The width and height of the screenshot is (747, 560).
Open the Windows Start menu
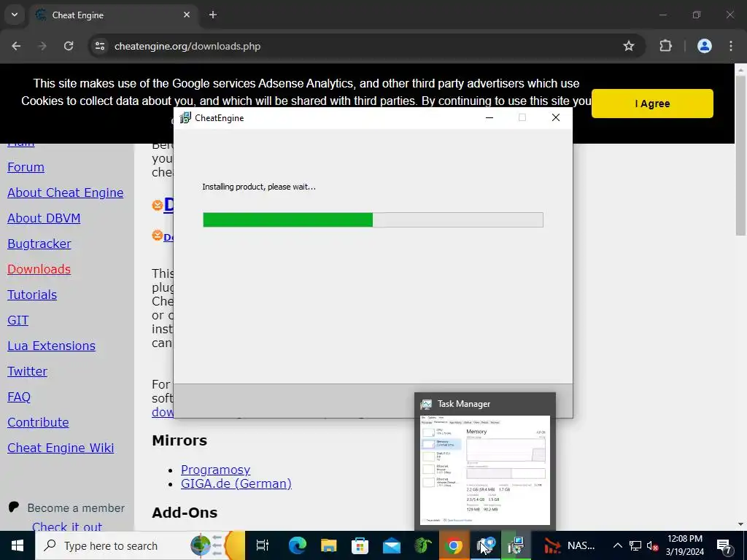point(18,545)
